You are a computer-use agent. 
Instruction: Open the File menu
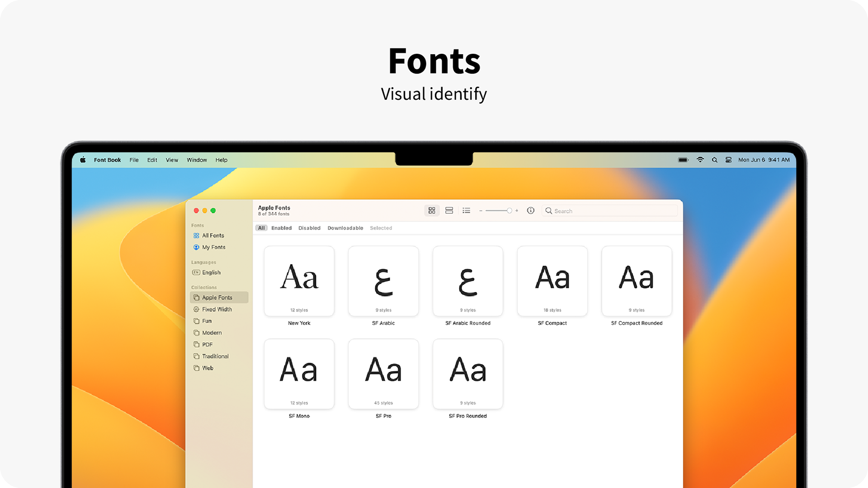[134, 160]
